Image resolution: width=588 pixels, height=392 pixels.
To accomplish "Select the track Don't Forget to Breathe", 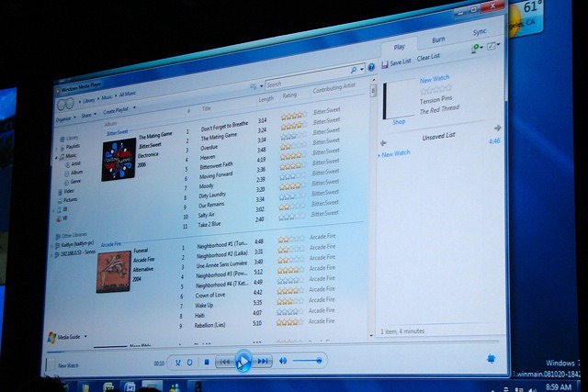I will pyautogui.click(x=224, y=127).
